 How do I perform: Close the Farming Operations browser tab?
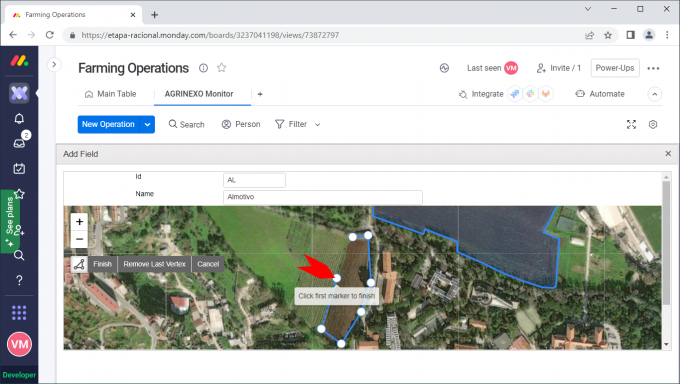point(133,15)
